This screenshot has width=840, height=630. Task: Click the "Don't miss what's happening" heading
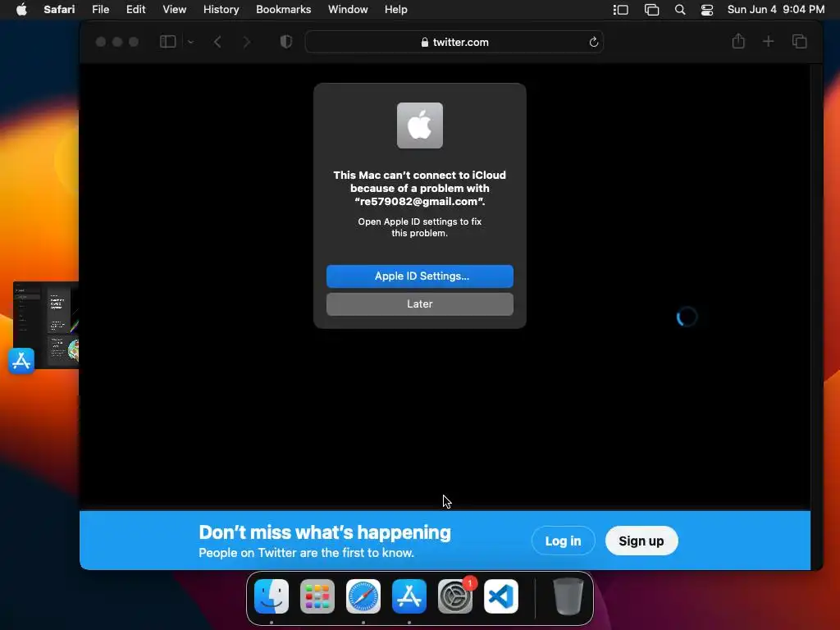coord(325,532)
